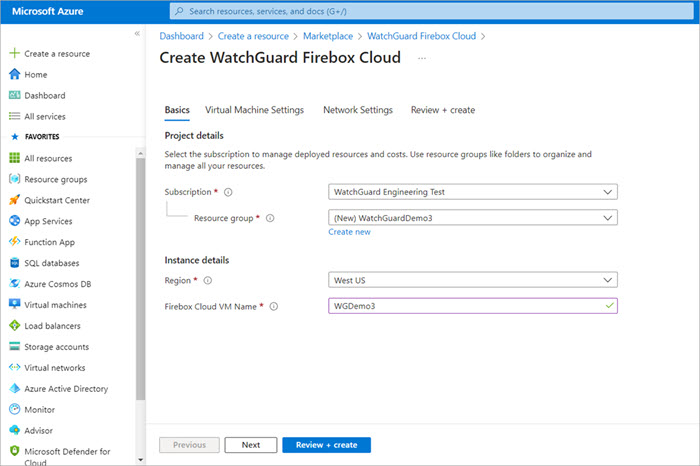The width and height of the screenshot is (700, 466).
Task: Click the Create new link
Action: (350, 232)
